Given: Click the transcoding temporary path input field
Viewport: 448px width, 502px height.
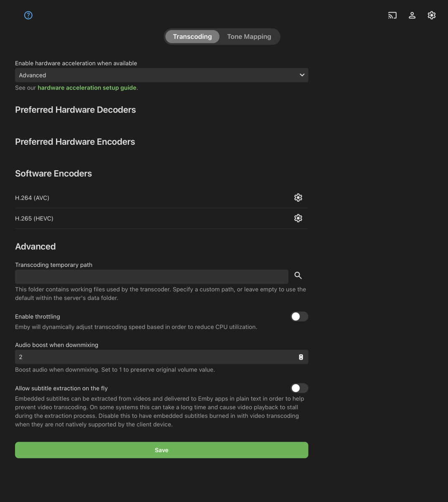Looking at the screenshot, I should pyautogui.click(x=152, y=277).
